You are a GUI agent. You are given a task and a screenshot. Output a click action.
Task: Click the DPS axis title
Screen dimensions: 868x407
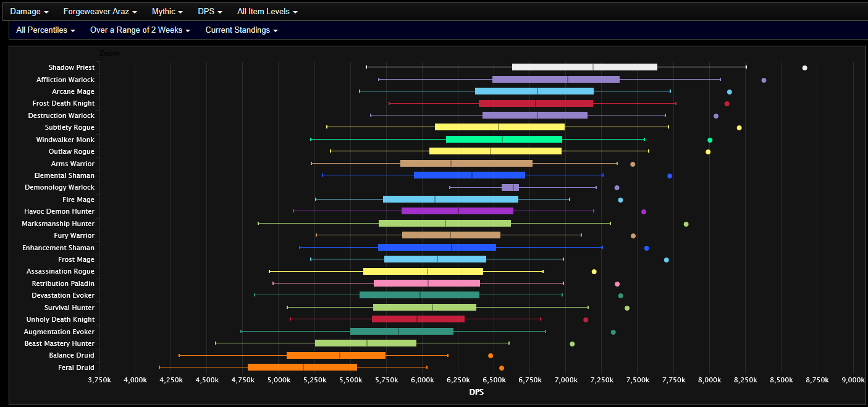coord(476,392)
